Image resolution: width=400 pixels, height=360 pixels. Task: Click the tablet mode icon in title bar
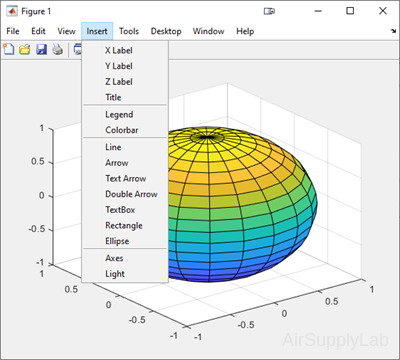point(269,11)
